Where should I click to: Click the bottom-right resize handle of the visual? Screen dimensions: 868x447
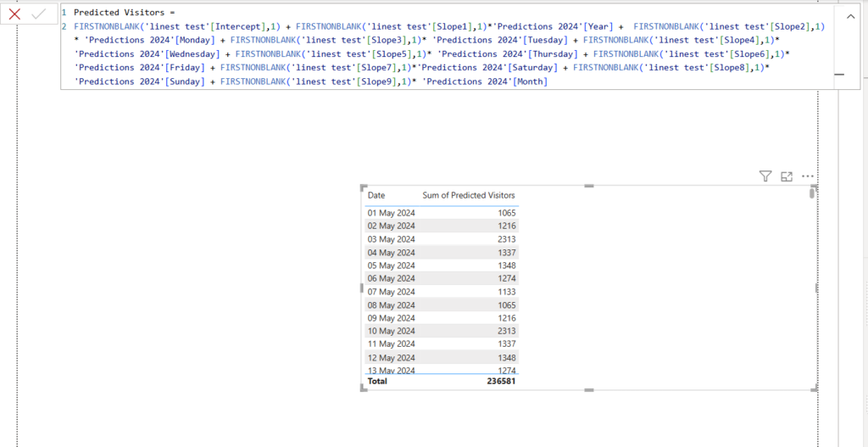coord(815,388)
